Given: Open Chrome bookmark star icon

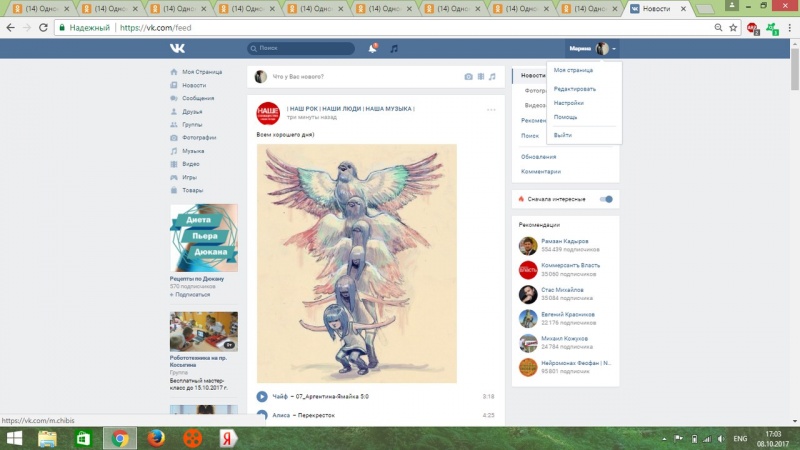Looking at the screenshot, I should (x=733, y=28).
